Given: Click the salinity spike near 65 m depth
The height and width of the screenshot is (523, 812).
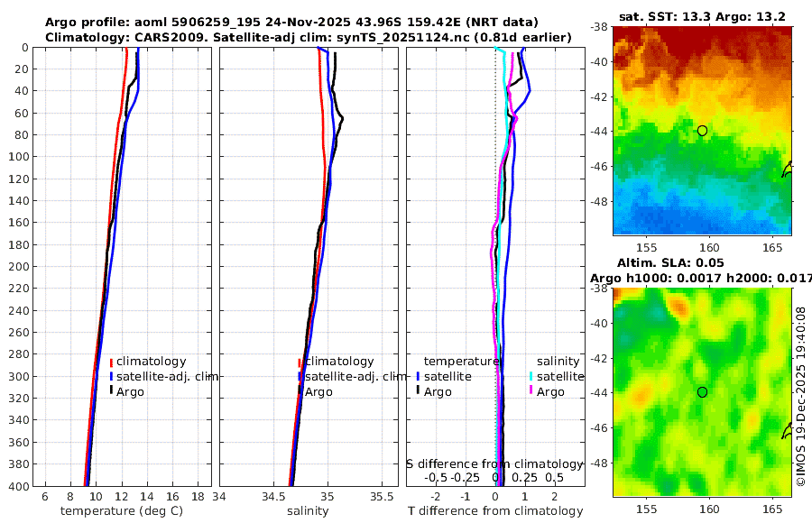Looking at the screenshot, I should tap(342, 119).
